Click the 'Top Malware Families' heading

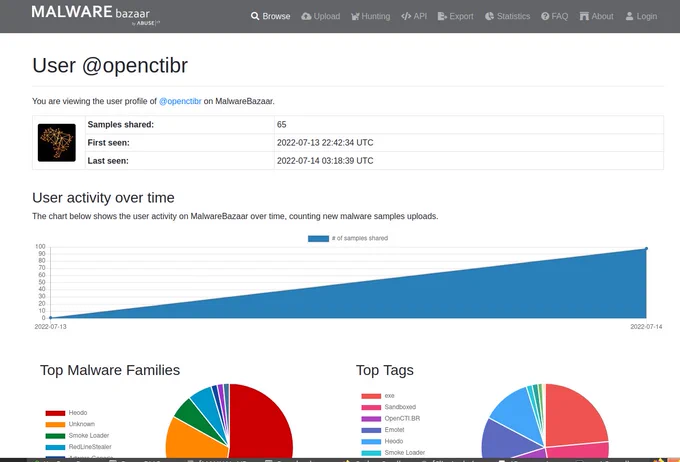(110, 370)
